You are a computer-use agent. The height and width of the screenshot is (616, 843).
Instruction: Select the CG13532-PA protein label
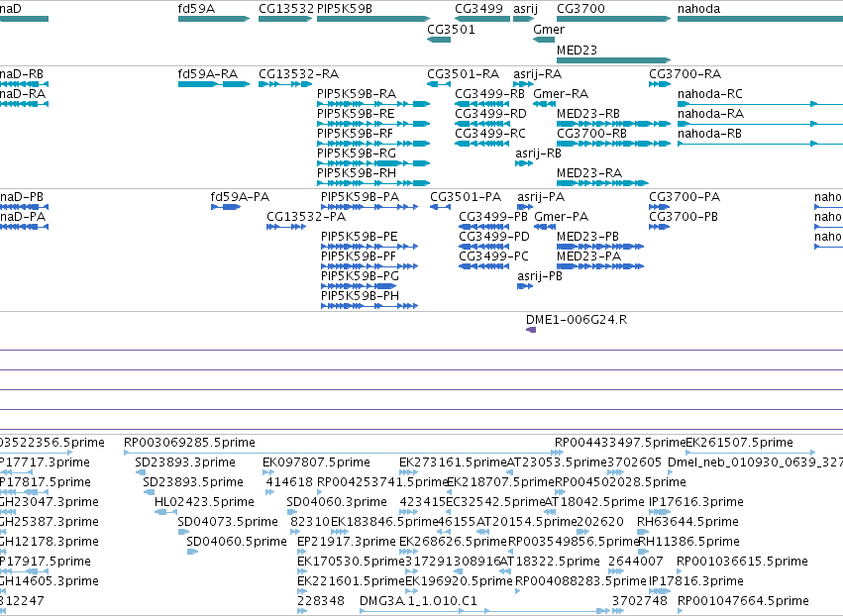point(306,217)
